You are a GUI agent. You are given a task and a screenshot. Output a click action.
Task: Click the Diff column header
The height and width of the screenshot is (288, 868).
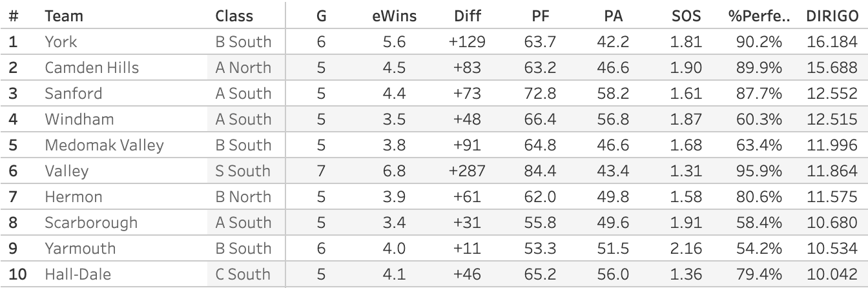click(468, 16)
